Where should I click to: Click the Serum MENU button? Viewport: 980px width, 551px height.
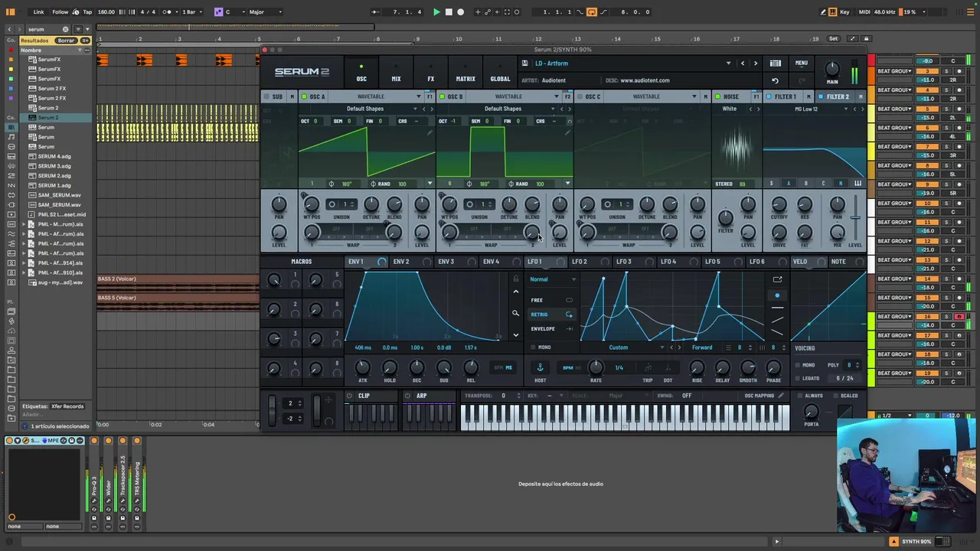[801, 64]
